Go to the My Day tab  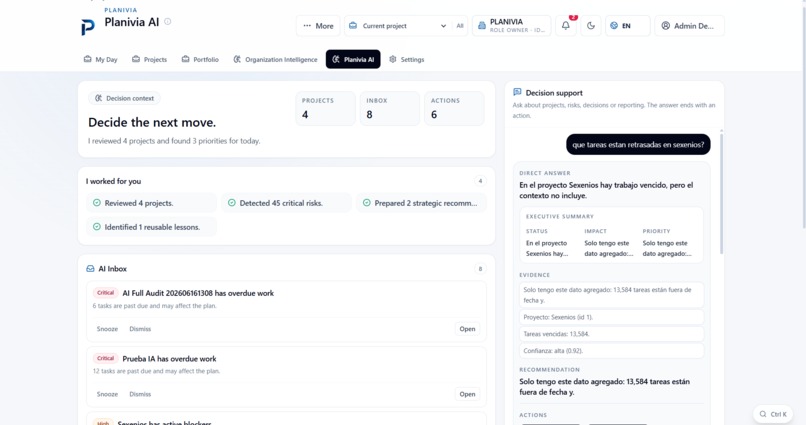pyautogui.click(x=101, y=59)
